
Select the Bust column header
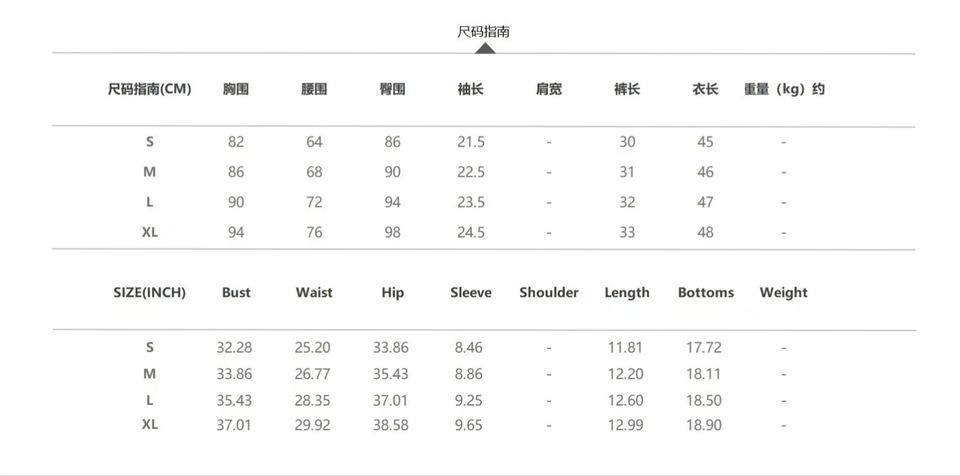(236, 293)
